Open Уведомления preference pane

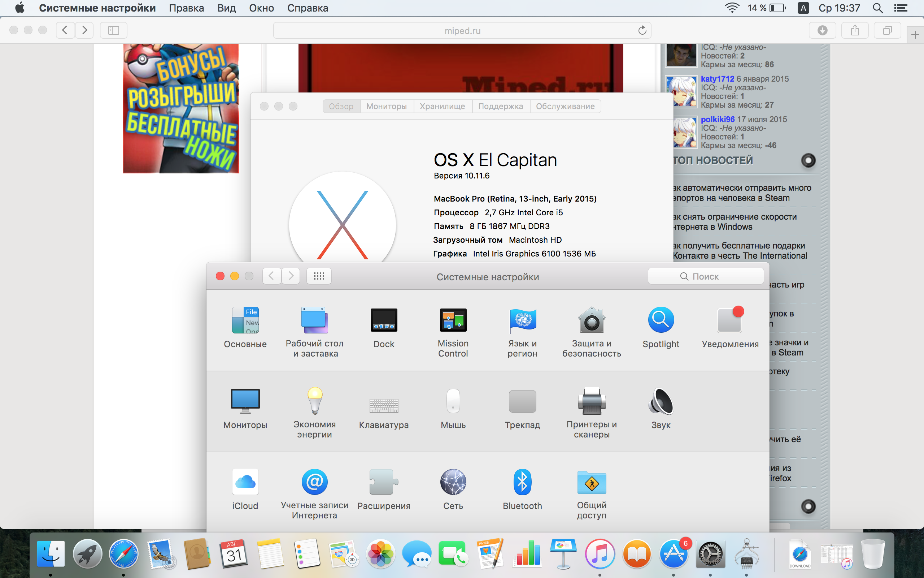point(730,327)
